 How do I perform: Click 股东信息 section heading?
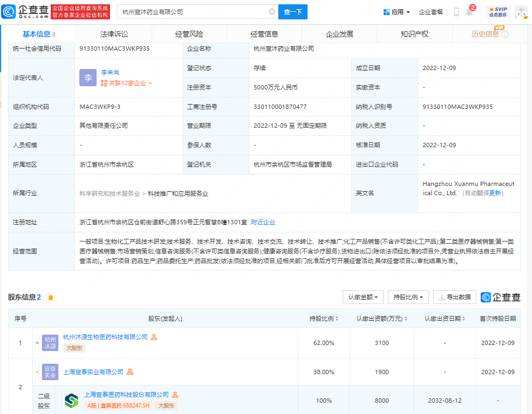(x=22, y=298)
